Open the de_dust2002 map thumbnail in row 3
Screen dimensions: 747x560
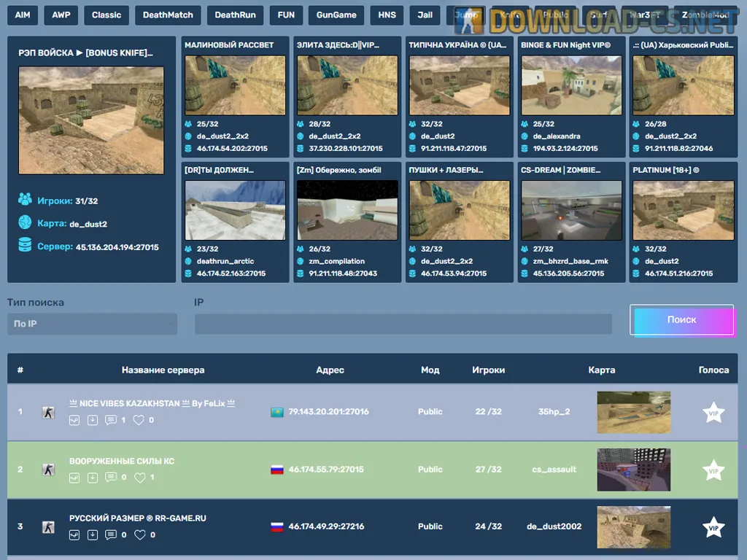pyautogui.click(x=634, y=527)
